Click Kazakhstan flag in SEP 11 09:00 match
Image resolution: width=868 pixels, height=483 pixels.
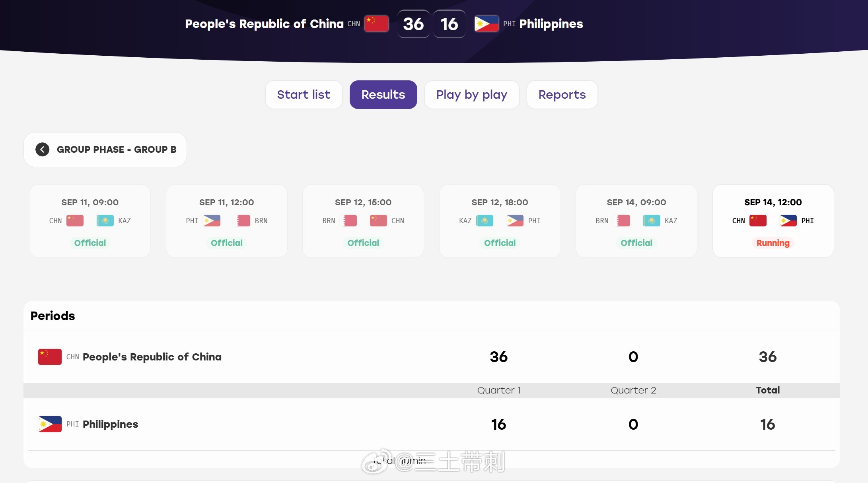tap(105, 221)
